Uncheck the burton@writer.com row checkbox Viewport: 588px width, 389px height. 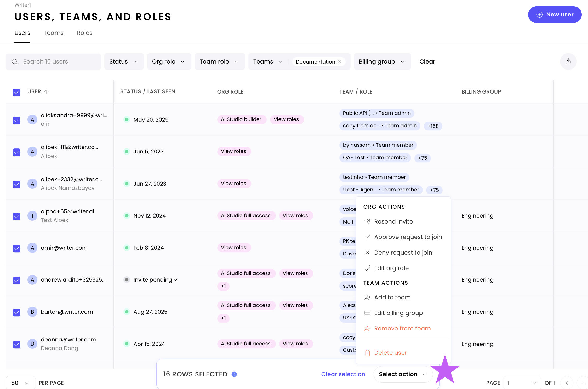click(x=17, y=312)
